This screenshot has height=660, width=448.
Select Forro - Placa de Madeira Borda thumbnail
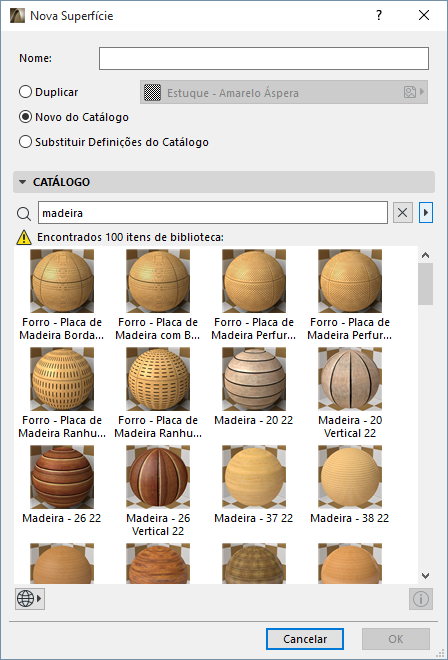pos(62,281)
